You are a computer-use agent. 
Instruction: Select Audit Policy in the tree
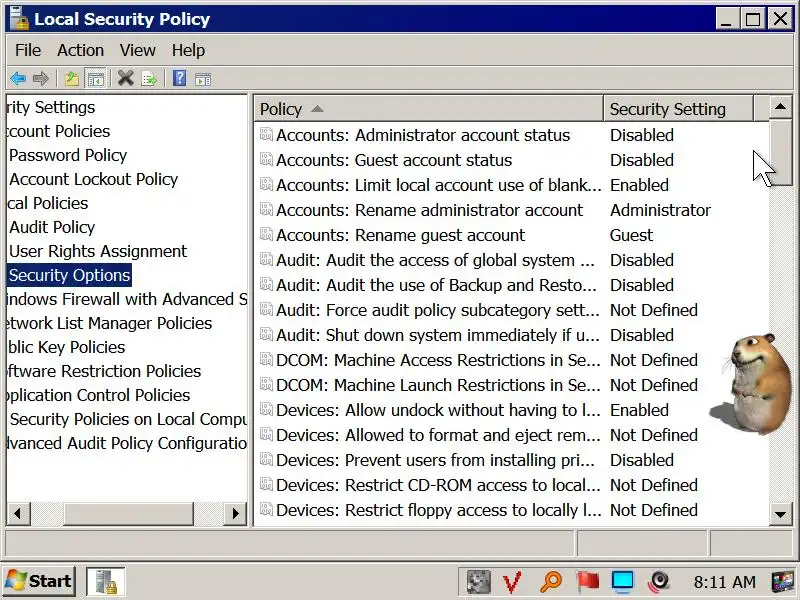point(52,227)
